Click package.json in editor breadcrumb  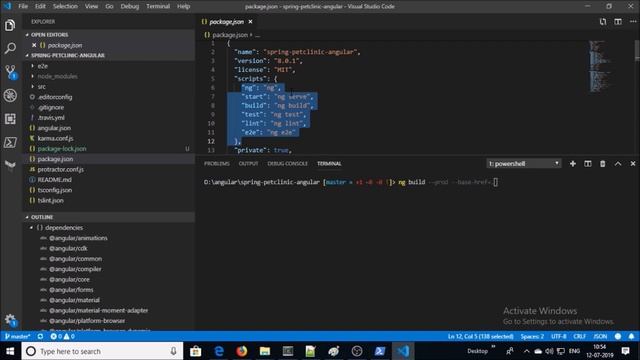pyautogui.click(x=230, y=35)
